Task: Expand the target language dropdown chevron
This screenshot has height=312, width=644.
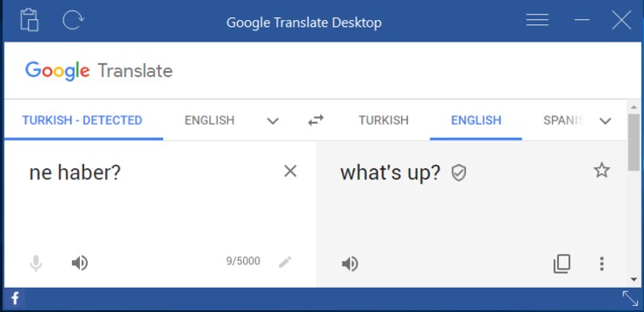Action: [x=606, y=121]
